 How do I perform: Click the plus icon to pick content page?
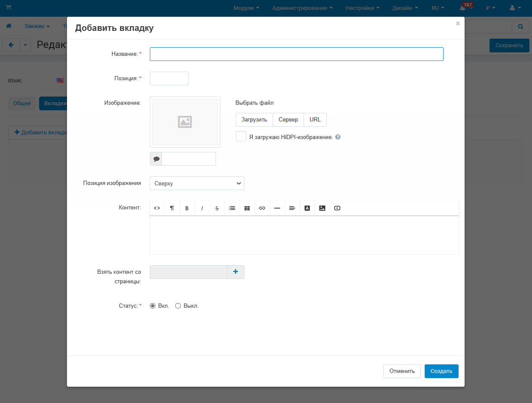235,272
